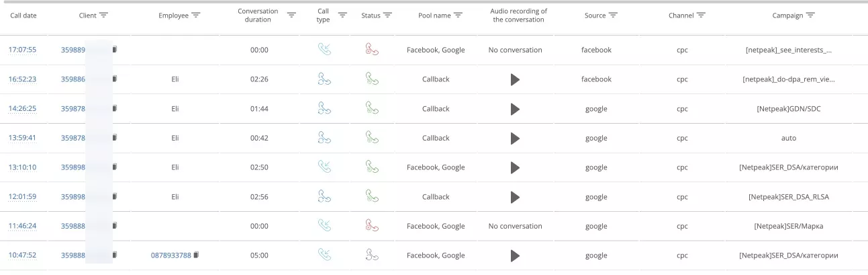Filter the Pool name column
The width and height of the screenshot is (868, 275).
pos(458,15)
